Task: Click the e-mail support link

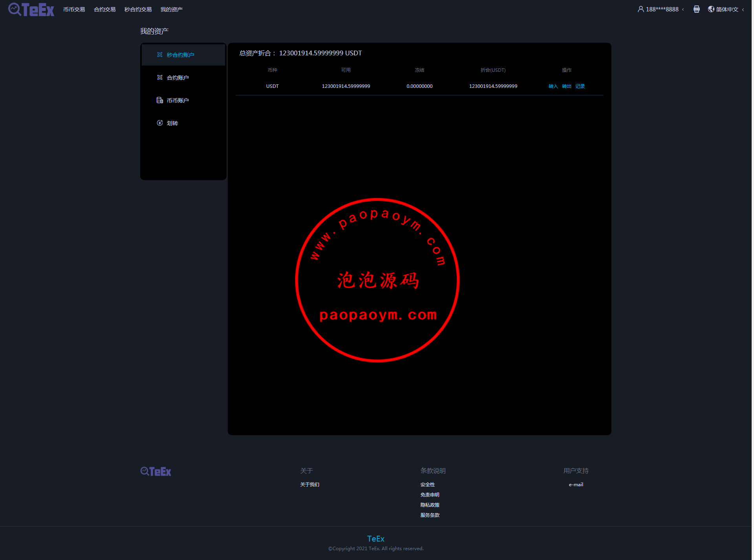Action: tap(576, 485)
